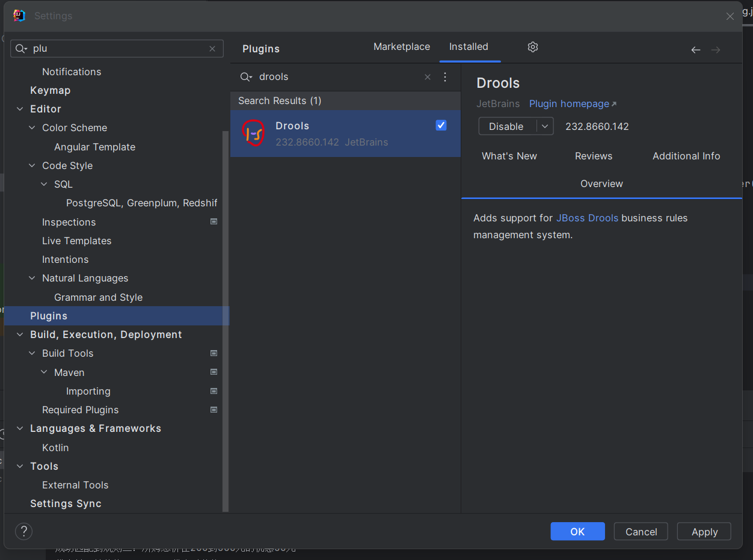Switch to the Installed tab

click(469, 47)
